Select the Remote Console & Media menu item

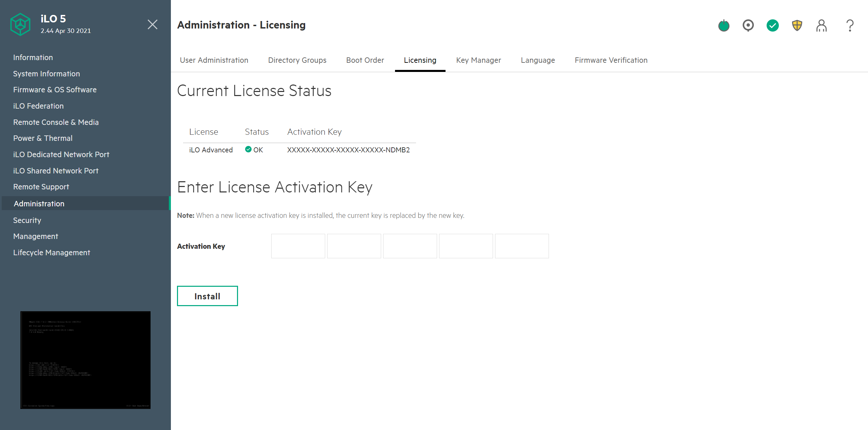click(56, 122)
